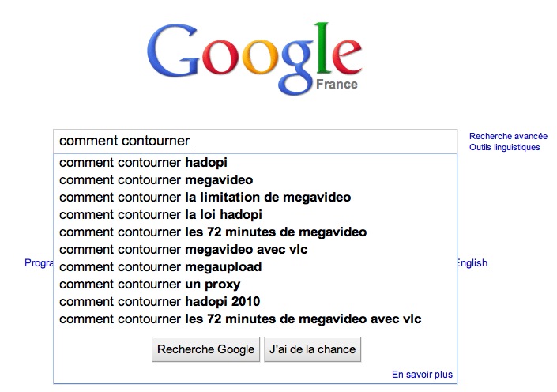Select the 'hadopi 2010' suggestion
Viewport: 557px width, 392px height.
pyautogui.click(x=160, y=302)
